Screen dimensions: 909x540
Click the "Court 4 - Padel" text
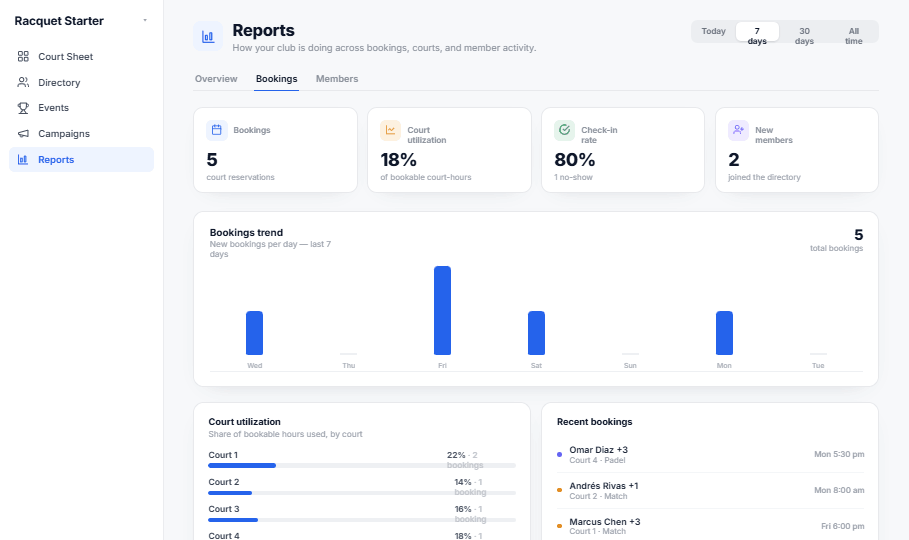pos(597,460)
